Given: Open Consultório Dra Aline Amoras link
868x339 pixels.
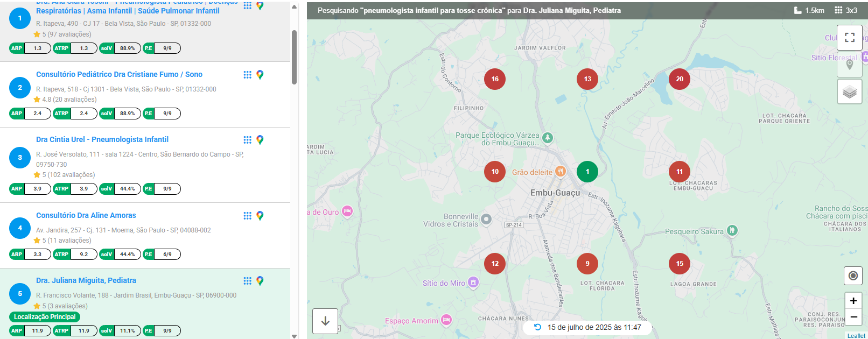Looking at the screenshot, I should 86,215.
